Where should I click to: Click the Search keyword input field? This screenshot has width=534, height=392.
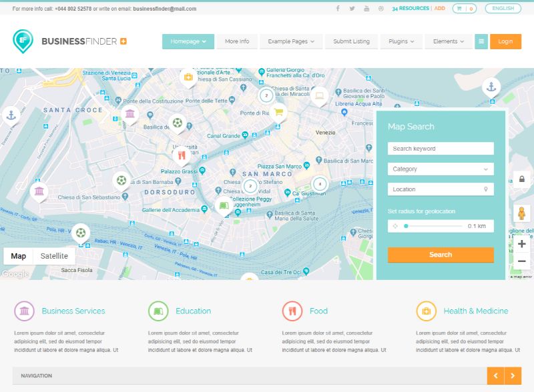click(x=441, y=148)
